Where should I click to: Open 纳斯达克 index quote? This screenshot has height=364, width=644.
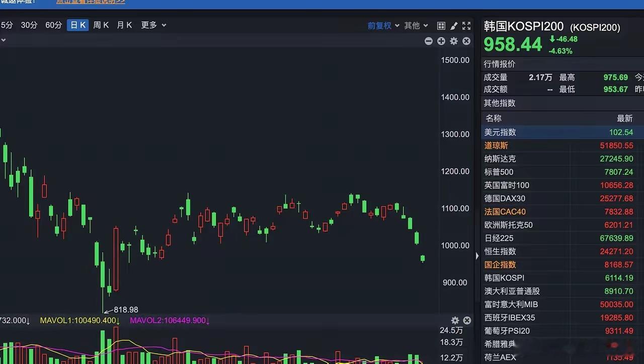pyautogui.click(x=562, y=159)
